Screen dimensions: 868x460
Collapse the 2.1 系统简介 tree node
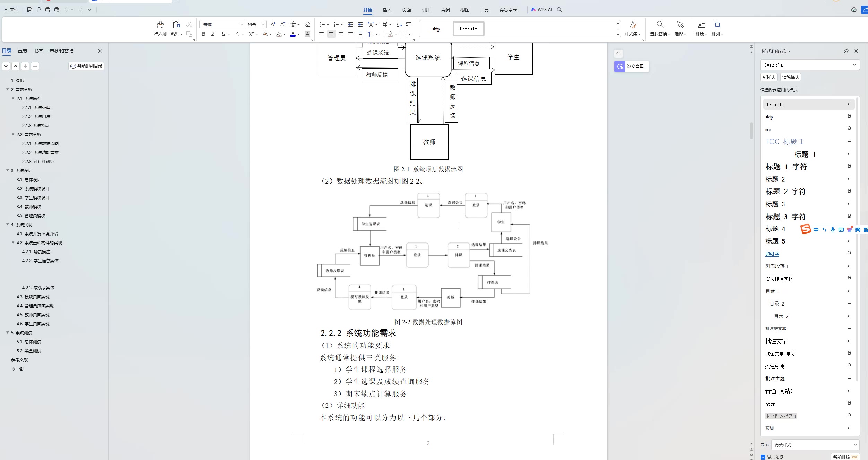click(x=13, y=98)
